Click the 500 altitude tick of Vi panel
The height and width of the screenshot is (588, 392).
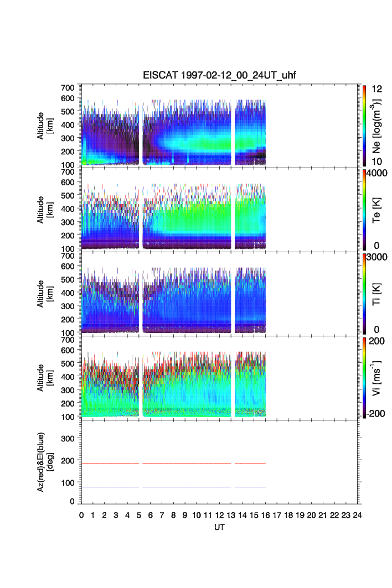pos(68,363)
